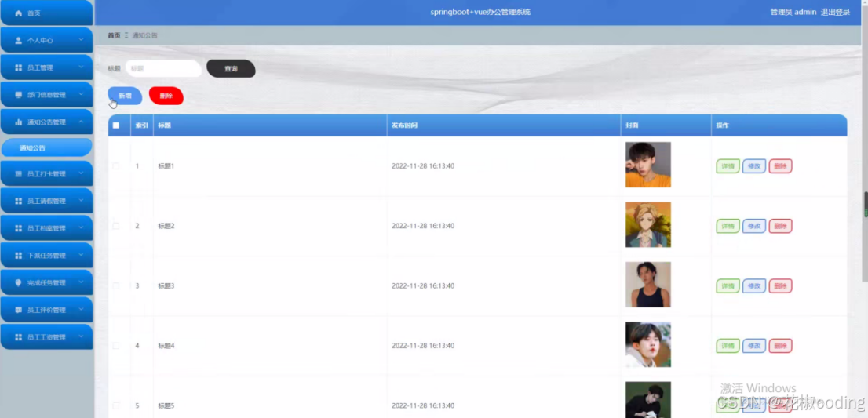
Task: Click 退出登录 to log out
Action: [x=835, y=13]
